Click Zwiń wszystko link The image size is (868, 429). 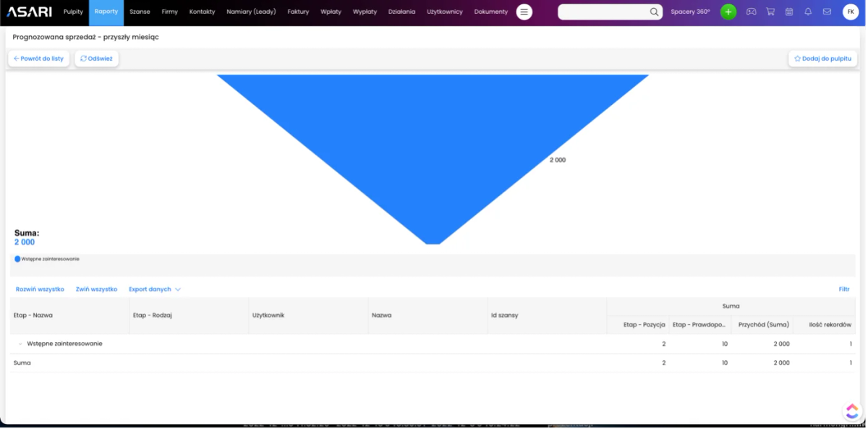(x=96, y=289)
